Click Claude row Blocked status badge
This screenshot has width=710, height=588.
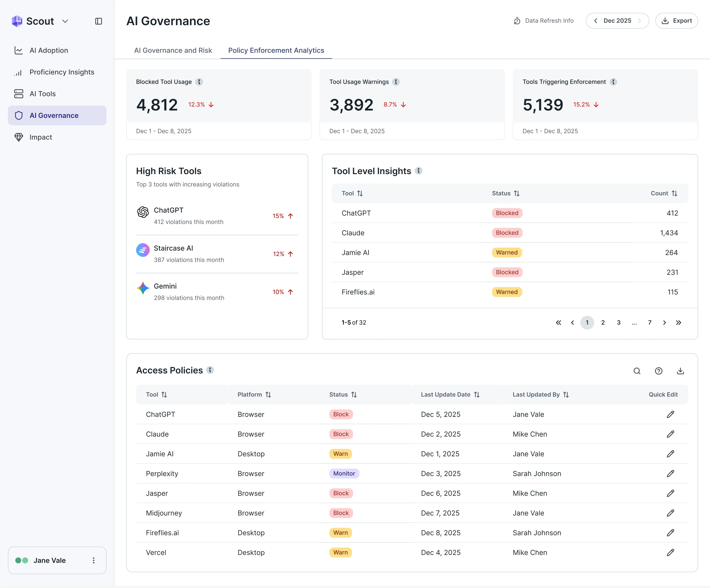507,233
